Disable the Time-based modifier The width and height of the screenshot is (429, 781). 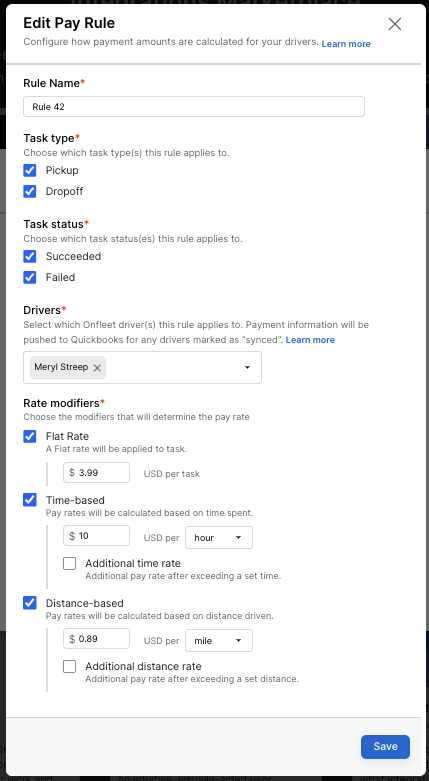click(x=30, y=500)
